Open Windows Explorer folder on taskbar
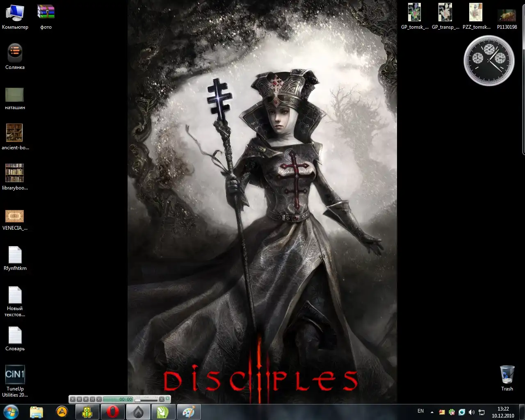This screenshot has height=420, width=525. 37,412
